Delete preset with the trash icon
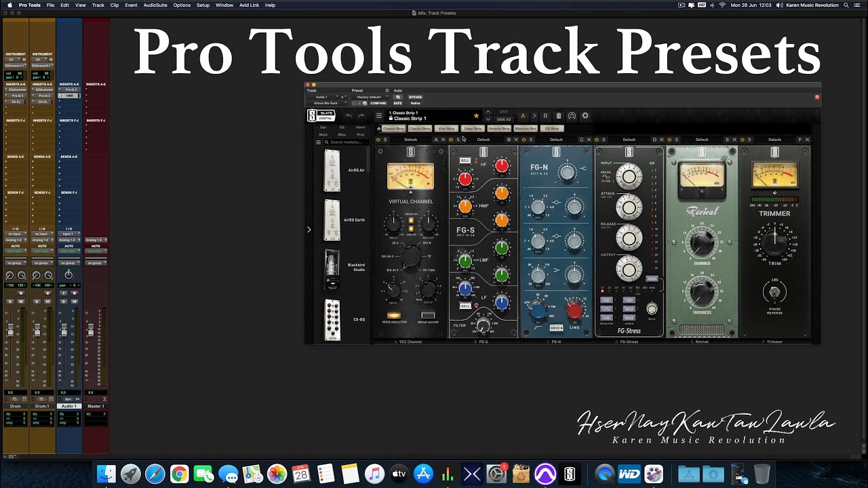The image size is (868, 488). click(558, 116)
